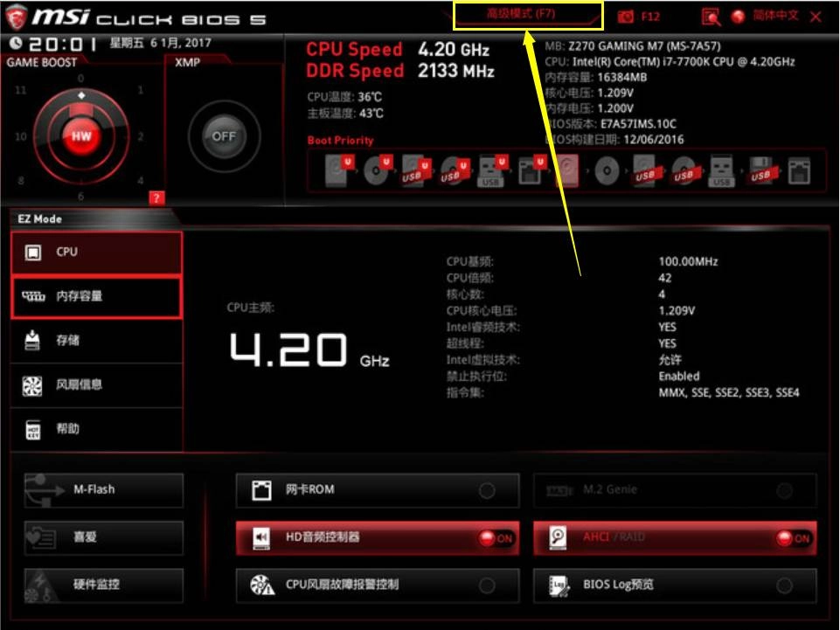
Task: Close the BIOS with the X icon
Action: 816,17
